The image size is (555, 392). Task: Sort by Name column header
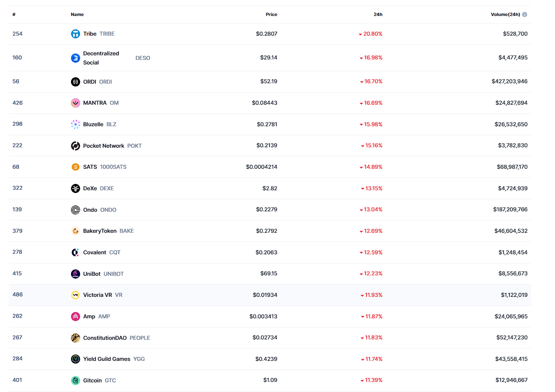[x=77, y=15]
